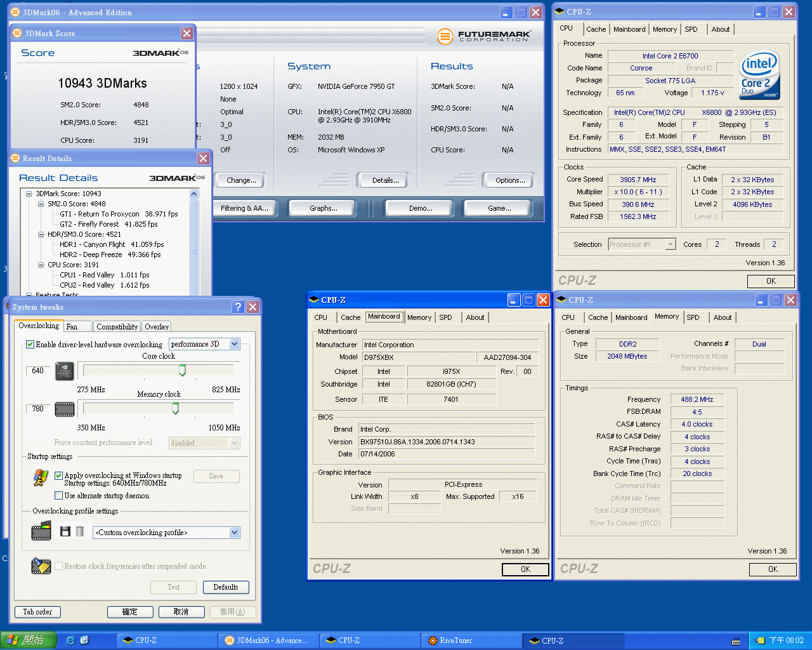Open the performance 3D dropdown

coord(234,344)
